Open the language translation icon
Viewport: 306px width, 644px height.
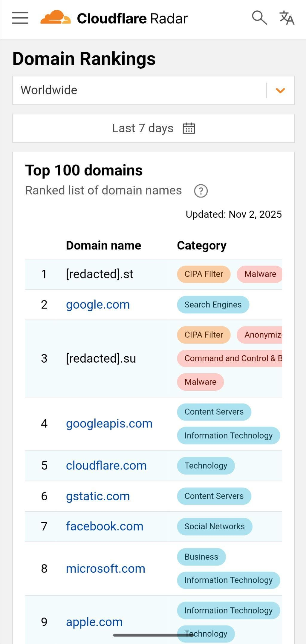pyautogui.click(x=287, y=18)
